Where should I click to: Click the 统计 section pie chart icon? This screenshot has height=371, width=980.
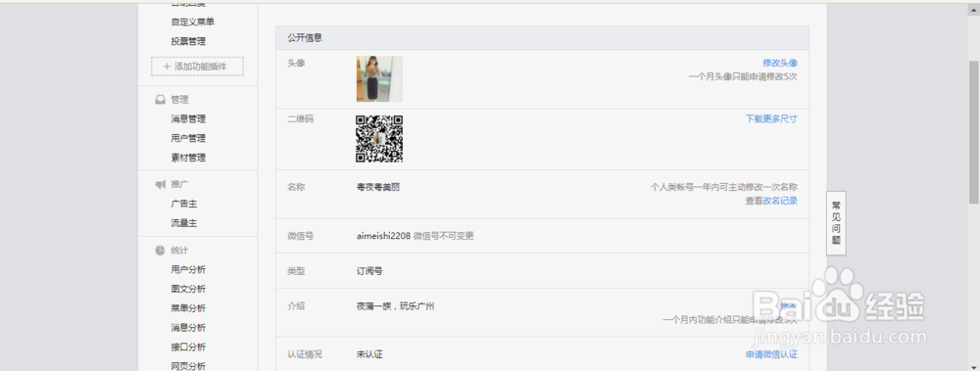point(160,251)
